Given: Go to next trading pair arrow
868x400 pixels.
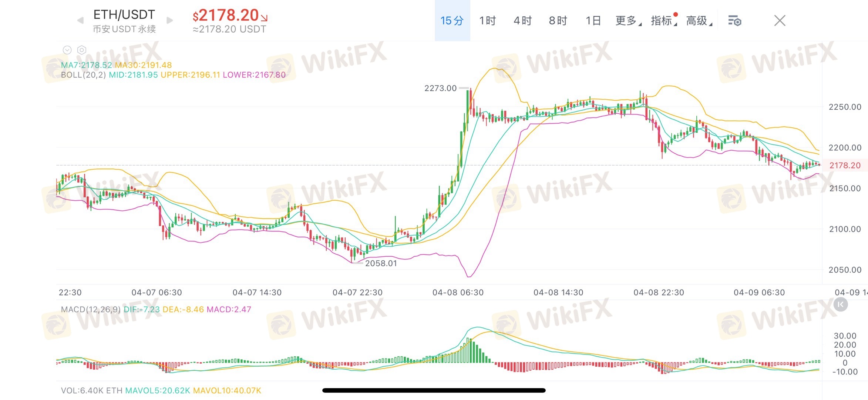Looking at the screenshot, I should coord(170,20).
